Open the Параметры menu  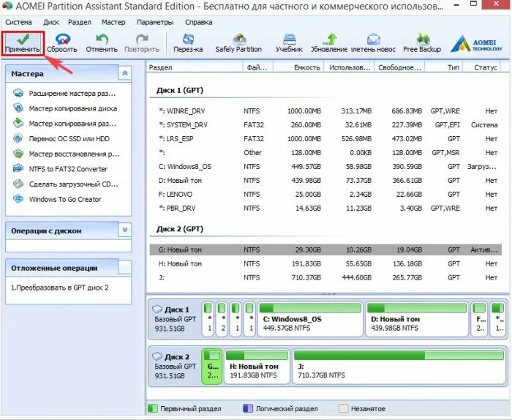pos(155,22)
